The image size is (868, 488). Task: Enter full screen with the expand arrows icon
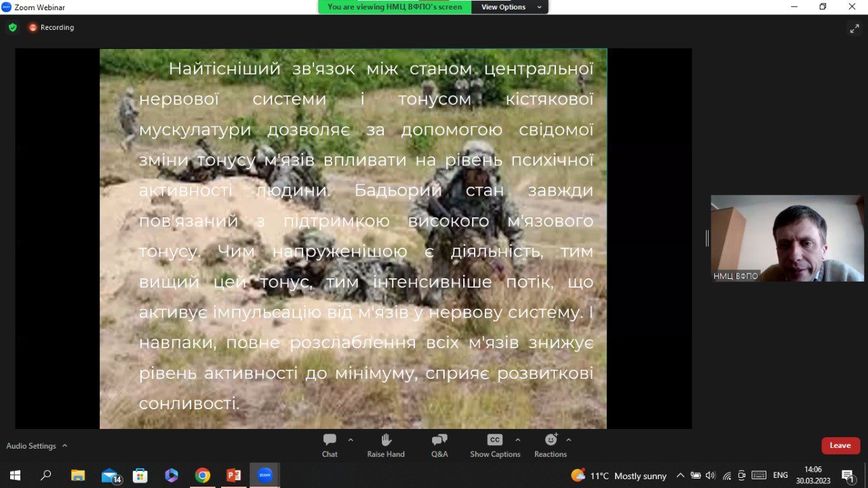(854, 28)
